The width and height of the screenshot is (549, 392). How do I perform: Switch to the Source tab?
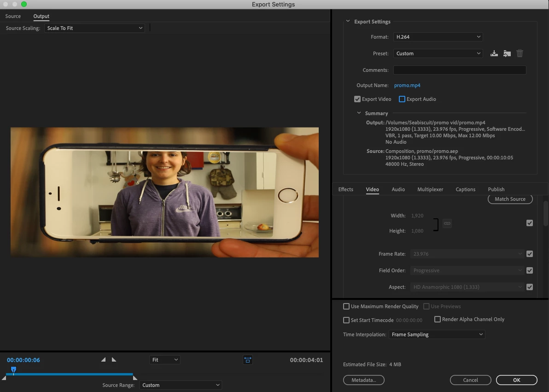point(13,16)
